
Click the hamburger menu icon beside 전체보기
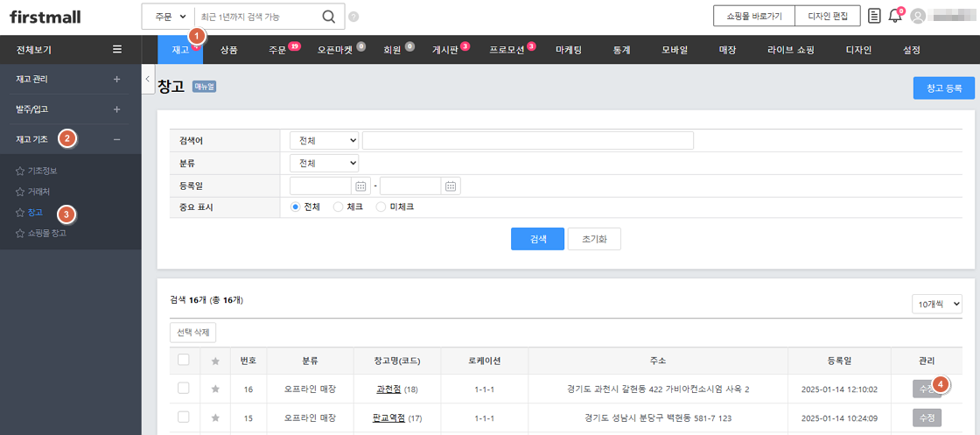[x=117, y=50]
